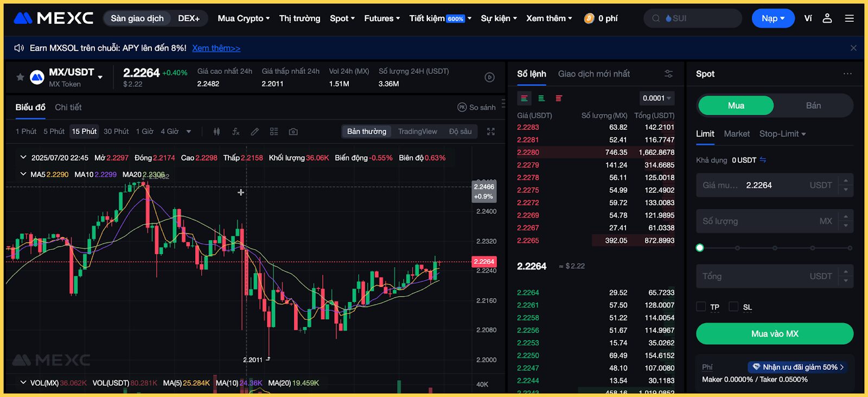Open the Spot panel three-dots menu
The image size is (868, 397).
(847, 74)
